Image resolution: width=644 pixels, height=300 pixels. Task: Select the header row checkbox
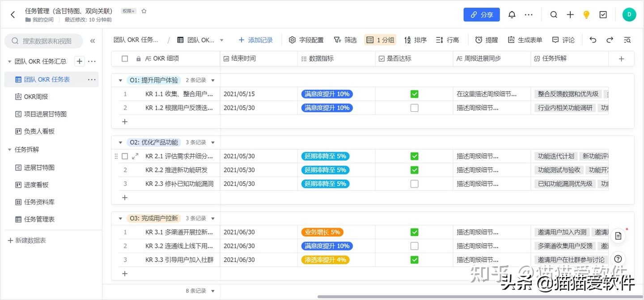click(125, 59)
